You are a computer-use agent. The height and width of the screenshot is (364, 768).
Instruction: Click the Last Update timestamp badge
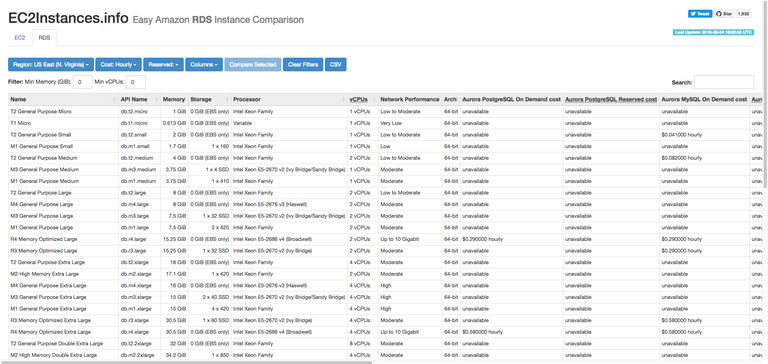[x=714, y=32]
